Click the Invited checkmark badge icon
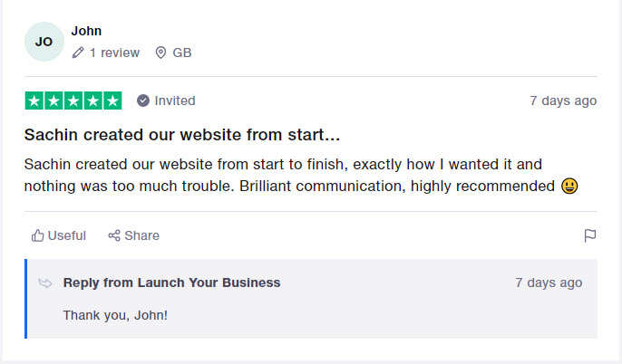Image resolution: width=622 pixels, height=364 pixels. tap(143, 101)
